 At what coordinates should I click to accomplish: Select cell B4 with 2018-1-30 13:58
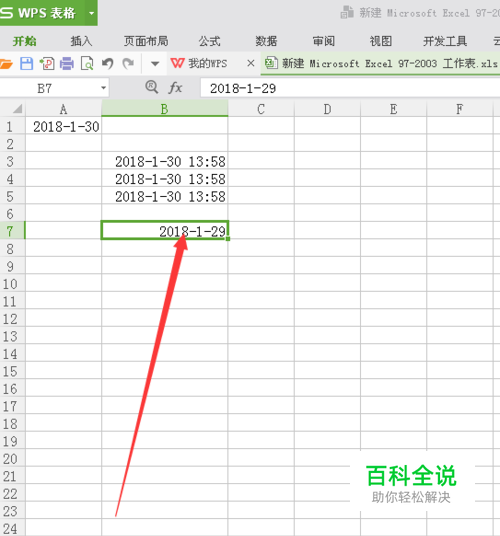(x=164, y=178)
